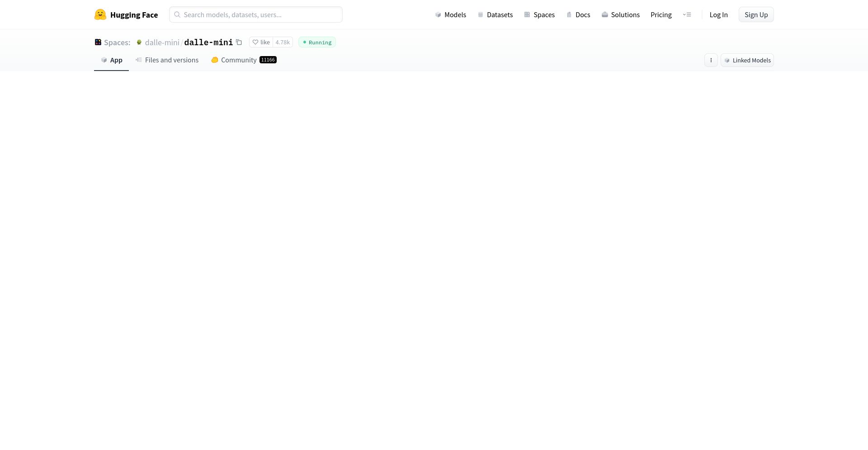This screenshot has height=450, width=868.
Task: Click the 11166 community count badge
Action: (x=268, y=60)
